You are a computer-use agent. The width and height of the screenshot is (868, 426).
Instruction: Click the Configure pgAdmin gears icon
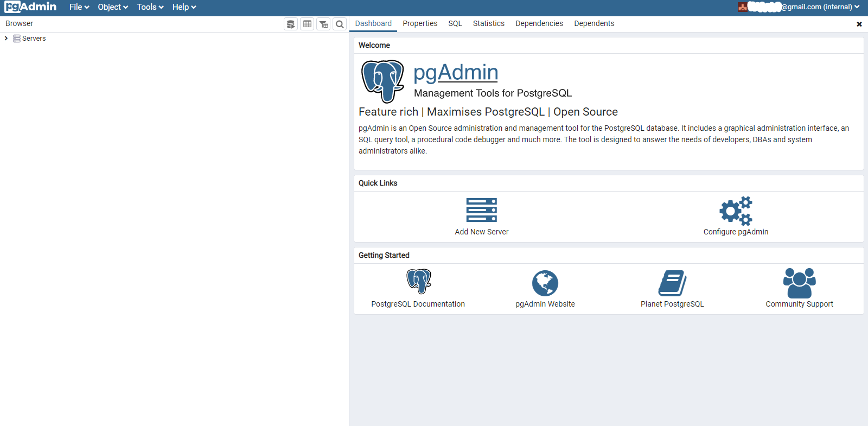[x=736, y=211]
